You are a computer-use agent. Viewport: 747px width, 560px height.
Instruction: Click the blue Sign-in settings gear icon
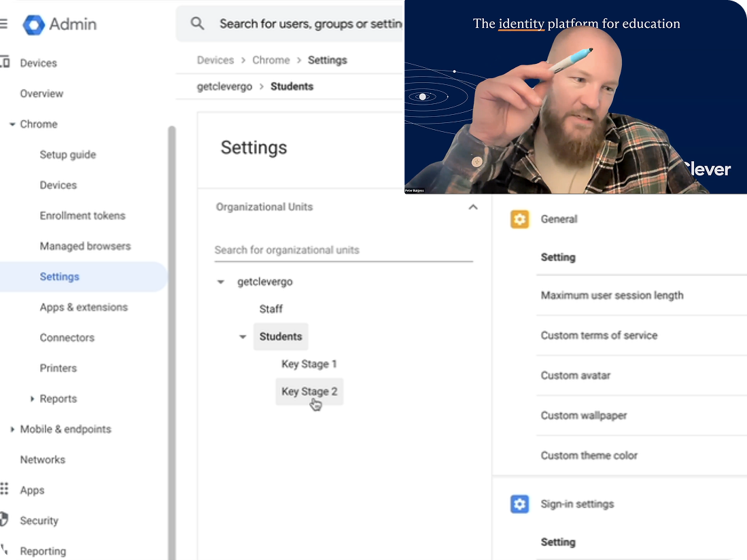pos(519,504)
